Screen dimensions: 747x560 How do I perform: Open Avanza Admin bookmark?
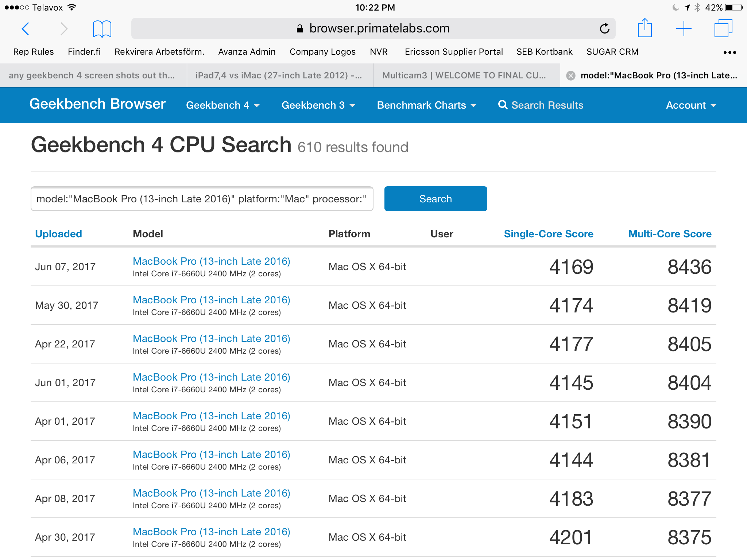pyautogui.click(x=247, y=52)
